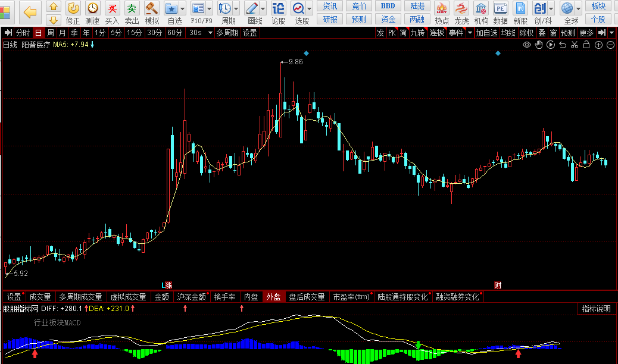Click the 加自选 button
This screenshot has height=364, width=618.
(x=486, y=33)
